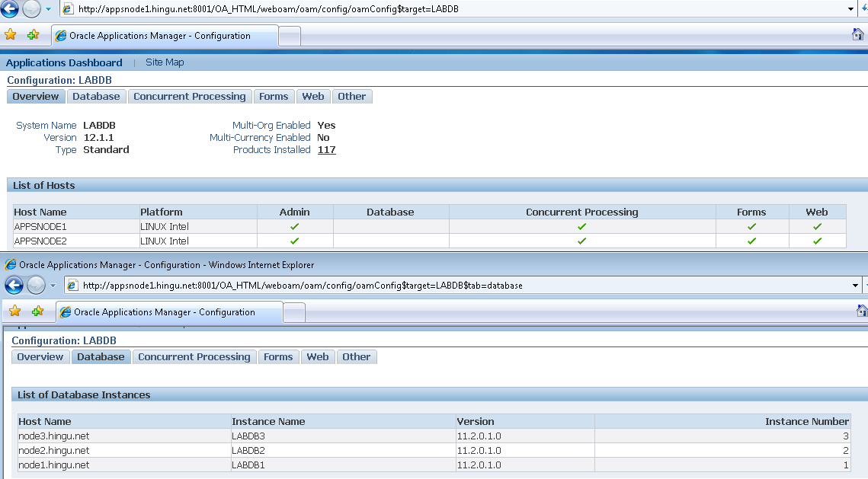Select the Web tab in the lower configuration page
The width and height of the screenshot is (868, 479).
(318, 357)
